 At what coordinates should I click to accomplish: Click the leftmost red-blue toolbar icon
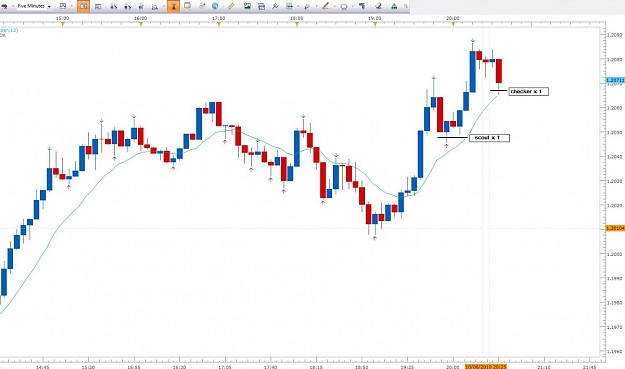pyautogui.click(x=4, y=6)
